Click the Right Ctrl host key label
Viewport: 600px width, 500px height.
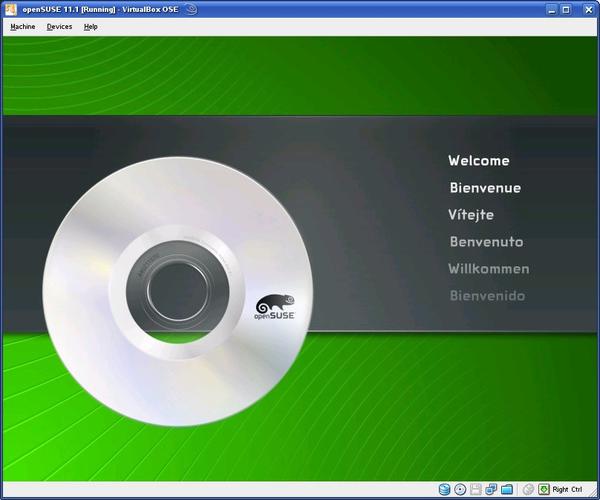coord(567,489)
